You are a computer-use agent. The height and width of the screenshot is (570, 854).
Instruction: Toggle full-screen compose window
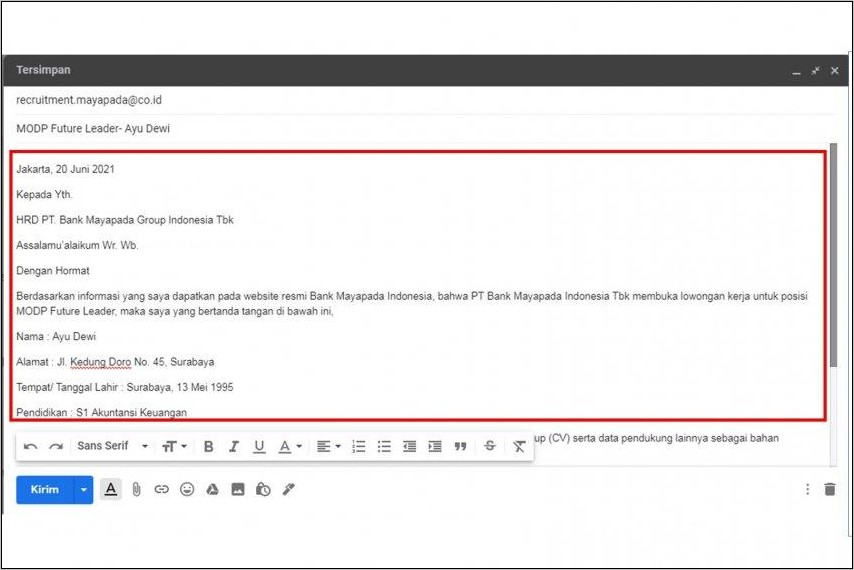click(x=815, y=71)
